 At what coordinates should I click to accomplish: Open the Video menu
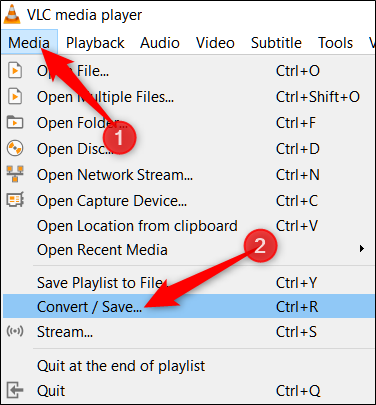point(215,43)
